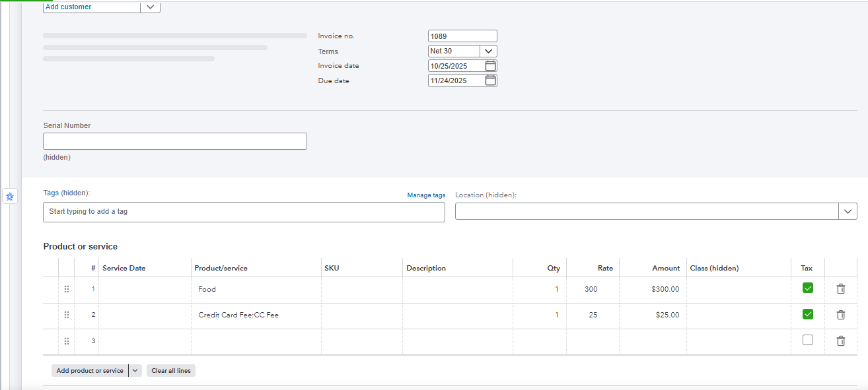Click the Add product or service button
Viewport: 868px width, 390px height.
point(90,371)
